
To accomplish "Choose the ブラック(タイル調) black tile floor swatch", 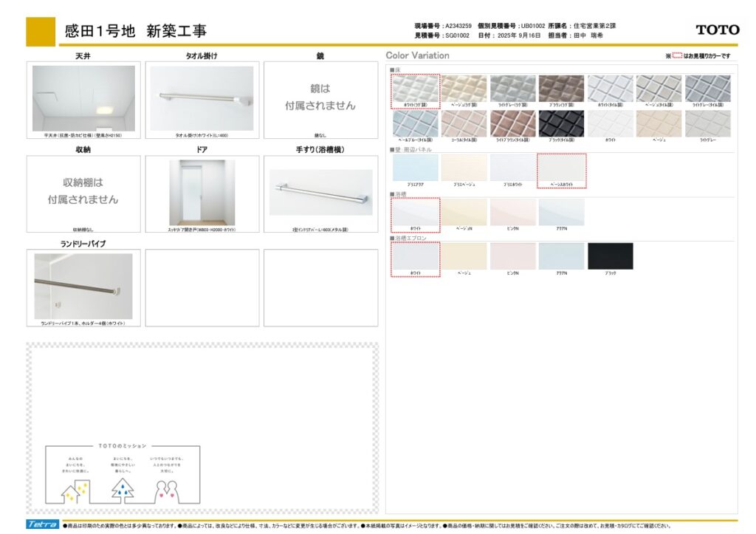I will click(x=560, y=123).
